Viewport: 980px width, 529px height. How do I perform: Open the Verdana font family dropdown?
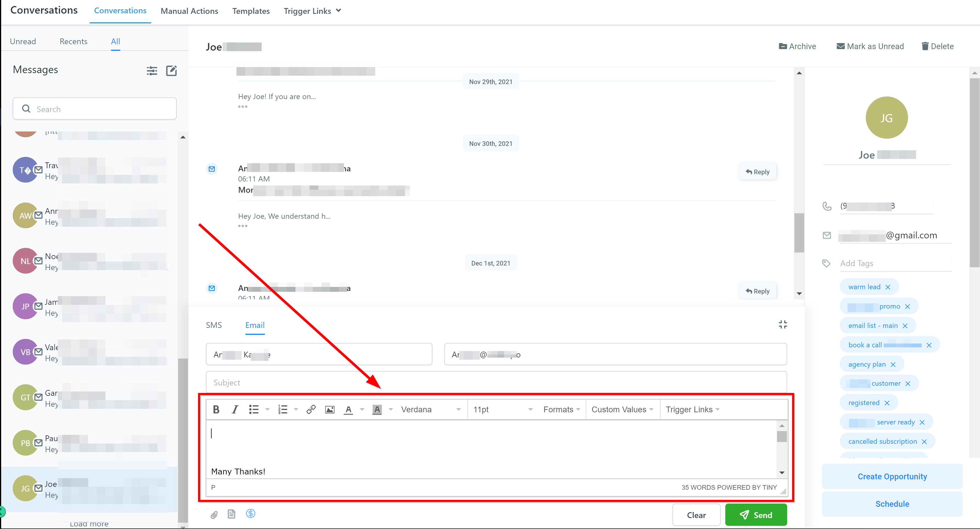coord(430,410)
